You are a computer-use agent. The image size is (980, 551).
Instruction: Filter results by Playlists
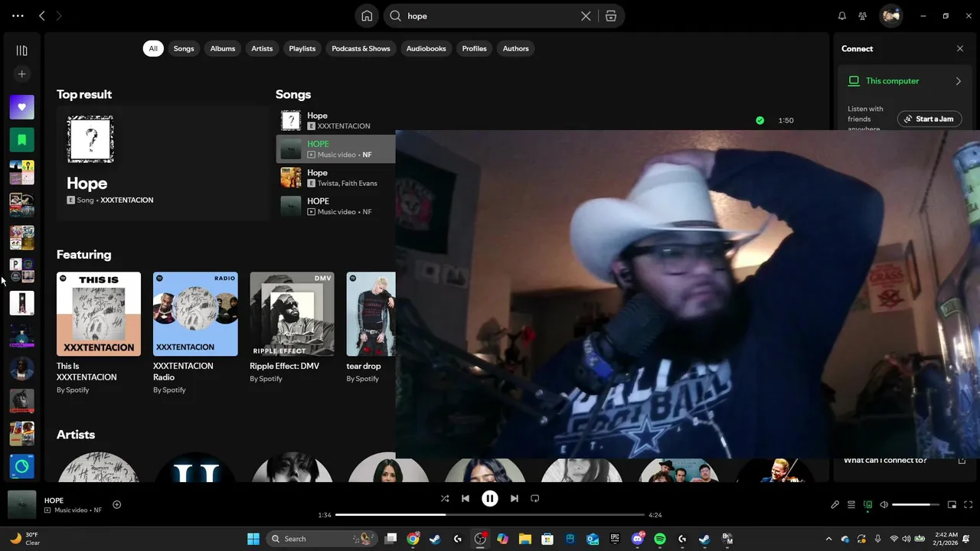[x=302, y=48]
